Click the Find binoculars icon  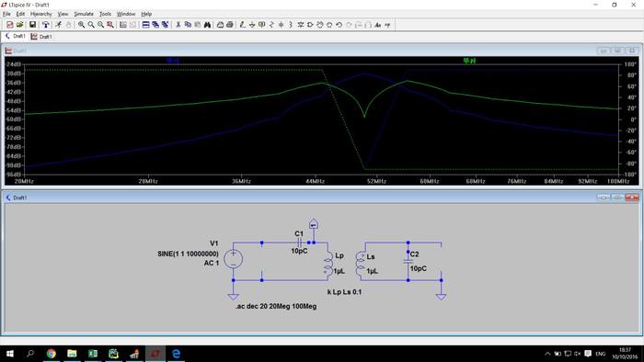pyautogui.click(x=207, y=25)
